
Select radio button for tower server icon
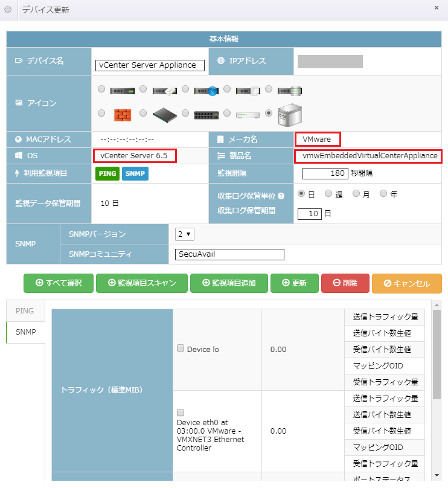[269, 113]
